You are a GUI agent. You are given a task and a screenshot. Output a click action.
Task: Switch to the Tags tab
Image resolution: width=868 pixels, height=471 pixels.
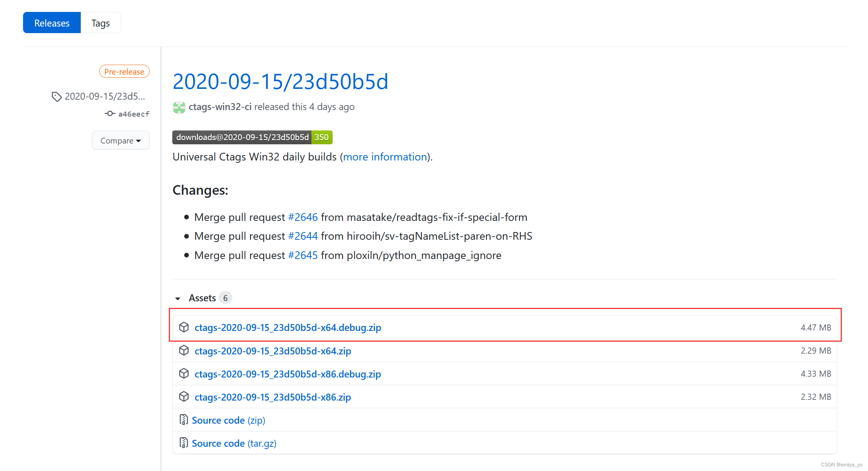pos(100,23)
